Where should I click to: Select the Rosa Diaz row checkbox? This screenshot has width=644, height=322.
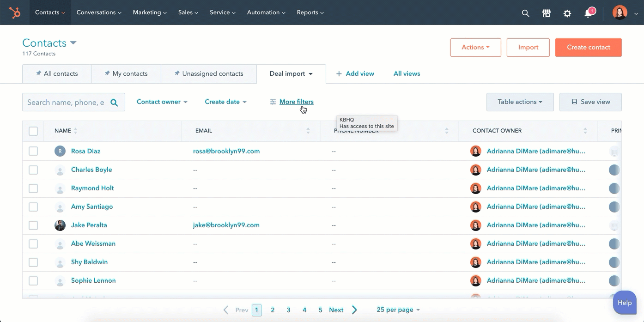click(33, 151)
